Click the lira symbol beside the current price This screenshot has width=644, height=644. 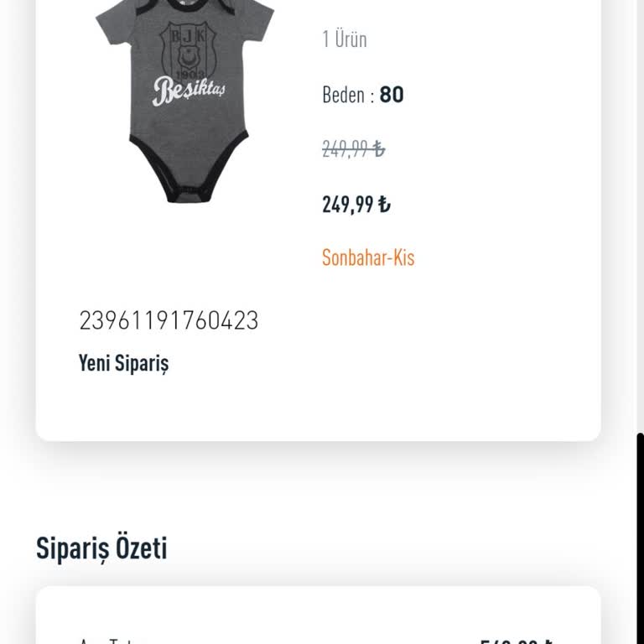pyautogui.click(x=384, y=205)
